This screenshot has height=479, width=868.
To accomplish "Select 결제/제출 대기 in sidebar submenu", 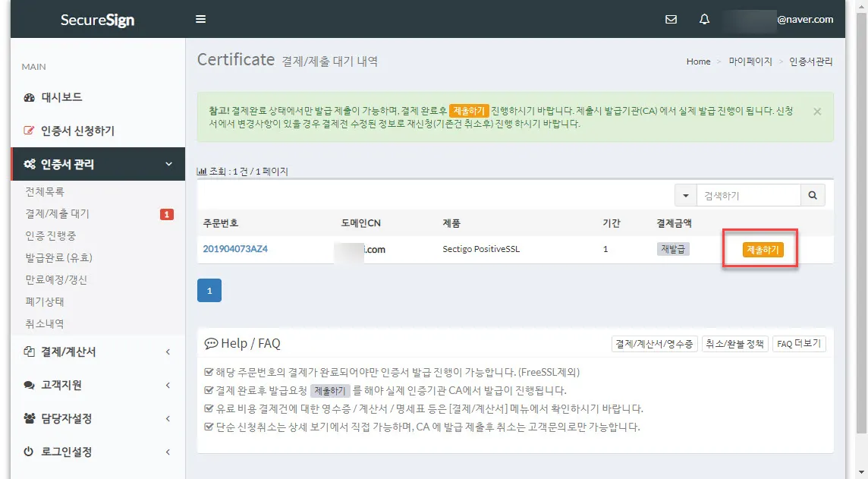I will coord(58,214).
